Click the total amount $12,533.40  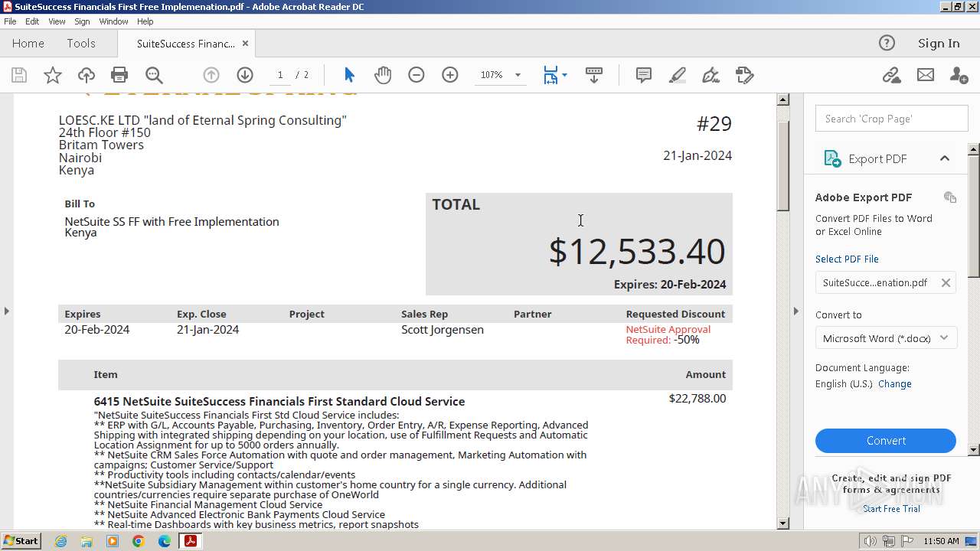pyautogui.click(x=637, y=251)
